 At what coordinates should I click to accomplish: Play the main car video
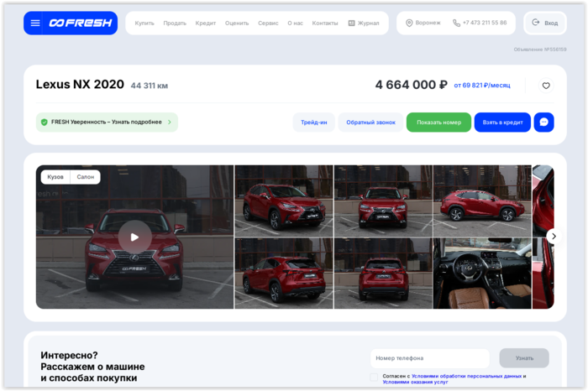point(134,237)
